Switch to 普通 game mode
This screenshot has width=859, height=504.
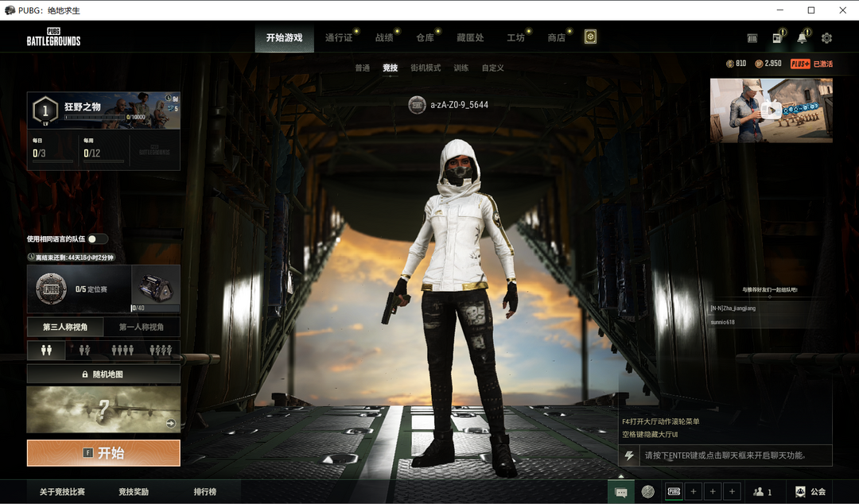[x=362, y=68]
